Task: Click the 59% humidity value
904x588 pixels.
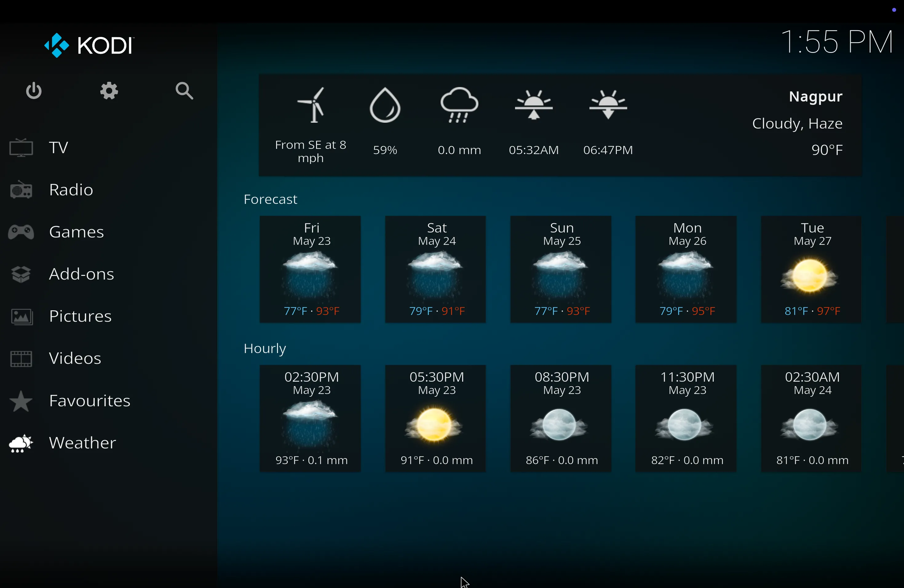Action: (x=385, y=150)
